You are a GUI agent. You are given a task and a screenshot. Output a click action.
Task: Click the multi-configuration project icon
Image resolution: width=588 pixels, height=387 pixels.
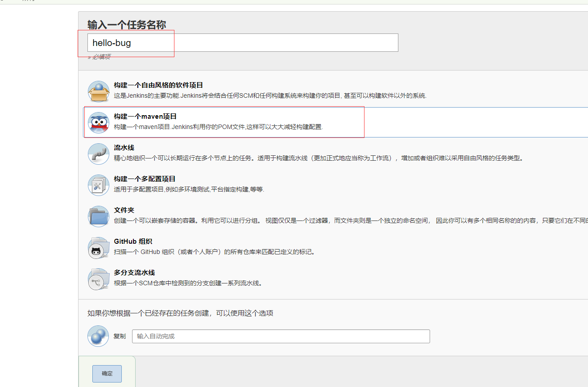99,185
